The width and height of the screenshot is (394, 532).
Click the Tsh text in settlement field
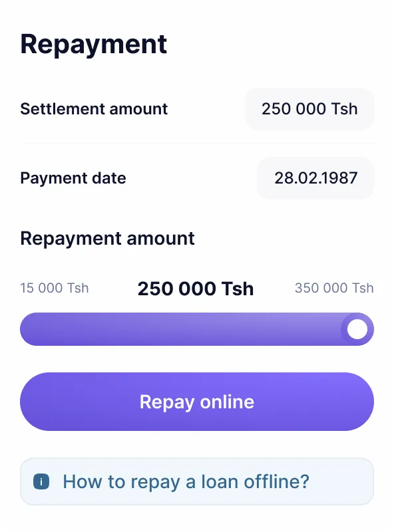(344, 109)
